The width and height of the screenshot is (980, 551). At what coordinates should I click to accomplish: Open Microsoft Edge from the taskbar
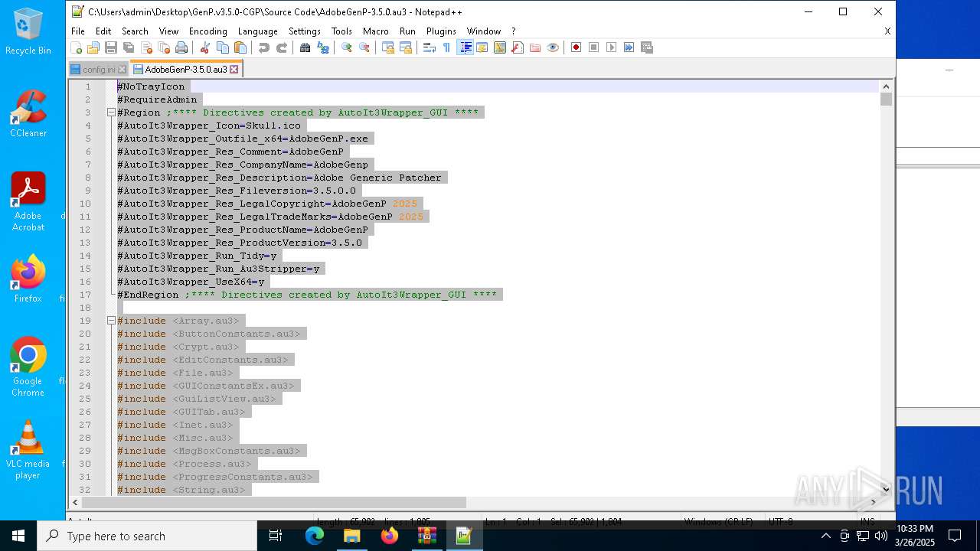(315, 536)
